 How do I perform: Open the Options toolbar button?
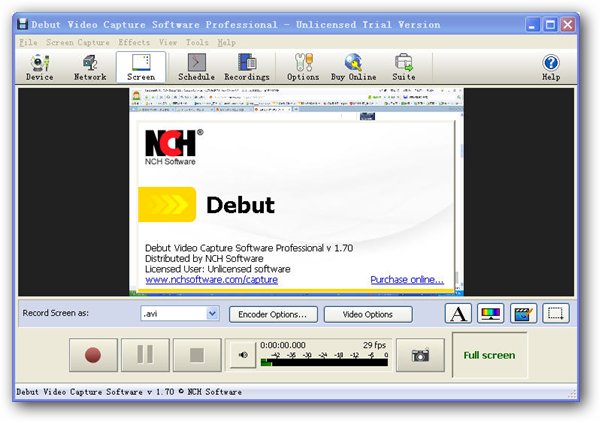pyautogui.click(x=303, y=67)
